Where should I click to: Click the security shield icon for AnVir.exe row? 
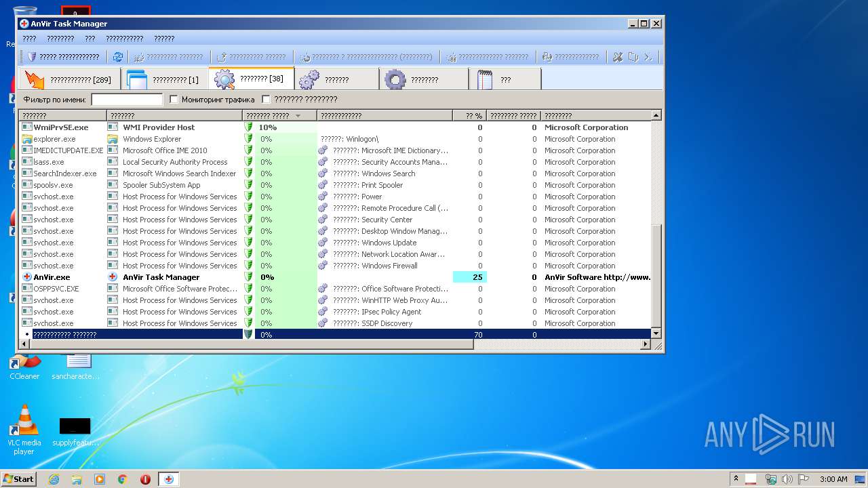click(248, 277)
